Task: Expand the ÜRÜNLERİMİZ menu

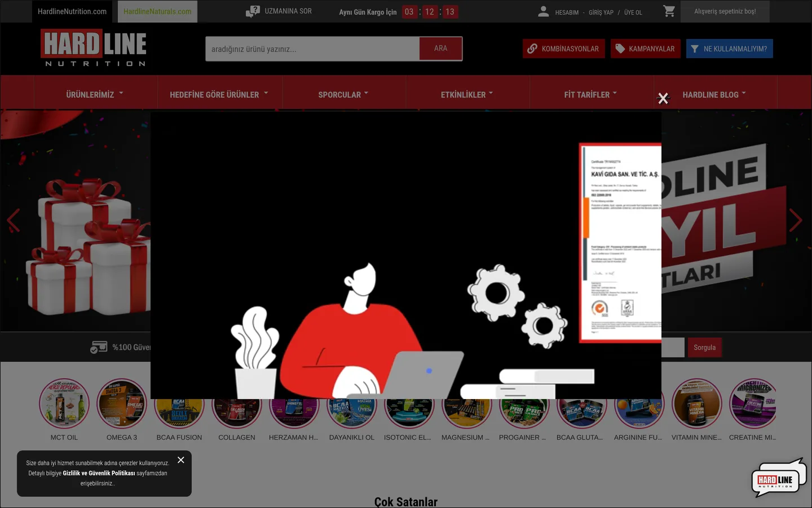Action: pos(95,94)
